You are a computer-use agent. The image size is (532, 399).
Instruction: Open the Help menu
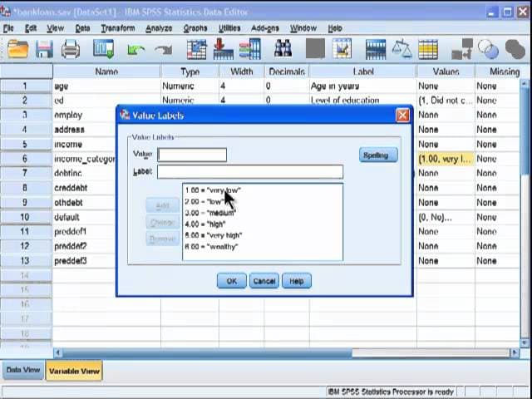pos(335,28)
